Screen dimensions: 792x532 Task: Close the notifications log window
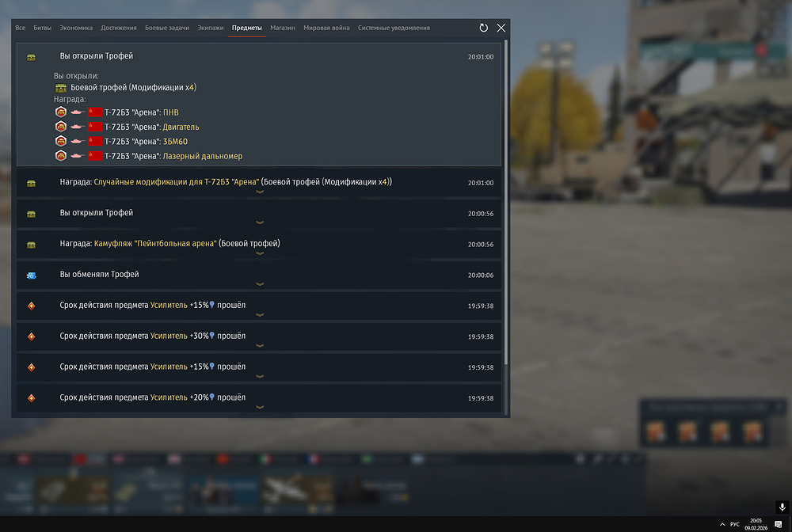click(x=501, y=28)
